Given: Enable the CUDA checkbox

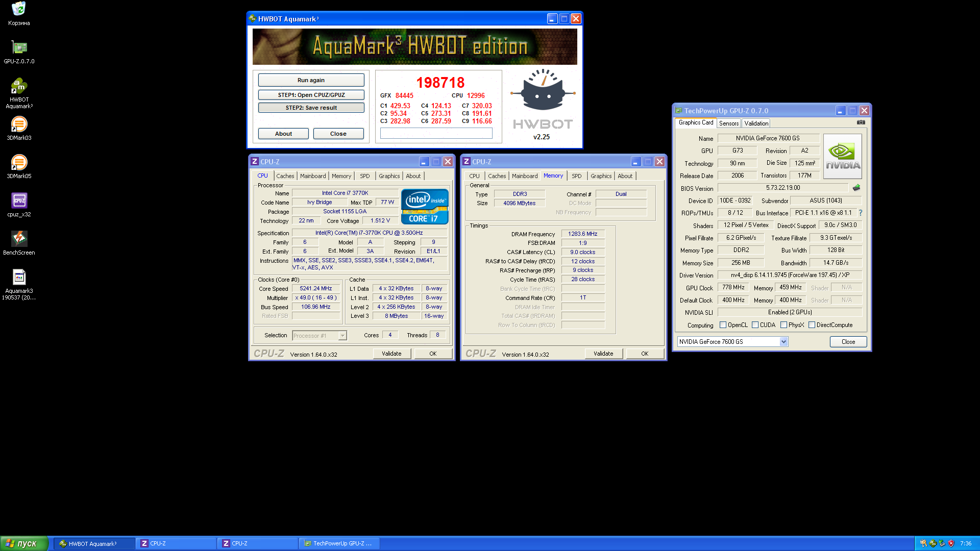Looking at the screenshot, I should pyautogui.click(x=755, y=325).
